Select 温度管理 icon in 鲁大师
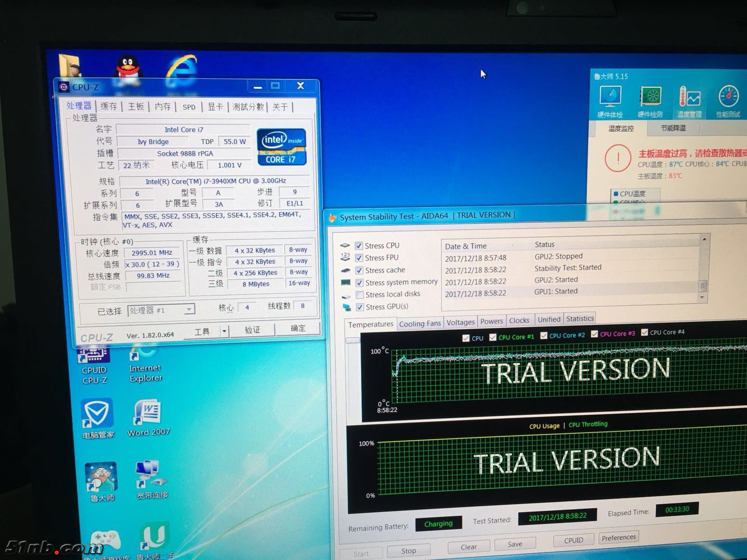Viewport: 747px width, 560px height. click(689, 99)
